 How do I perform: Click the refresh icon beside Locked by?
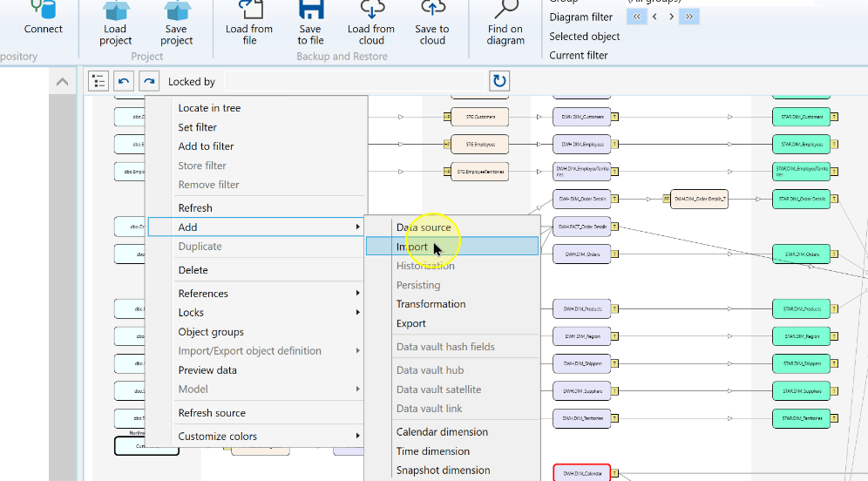point(499,81)
